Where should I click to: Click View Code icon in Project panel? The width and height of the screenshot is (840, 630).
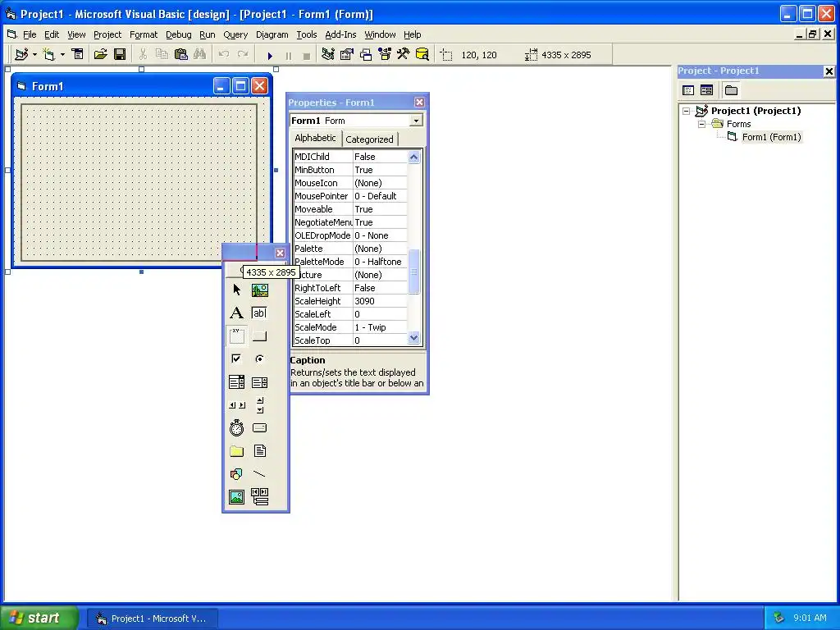[688, 90]
